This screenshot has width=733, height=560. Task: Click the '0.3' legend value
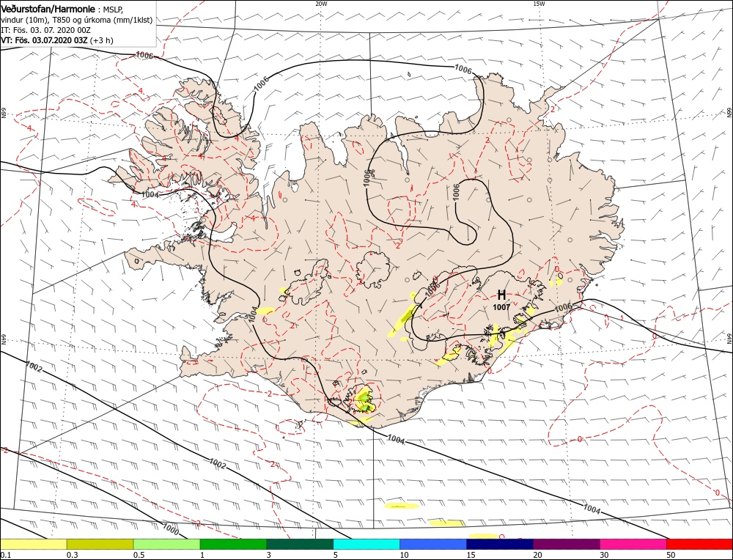click(72, 555)
